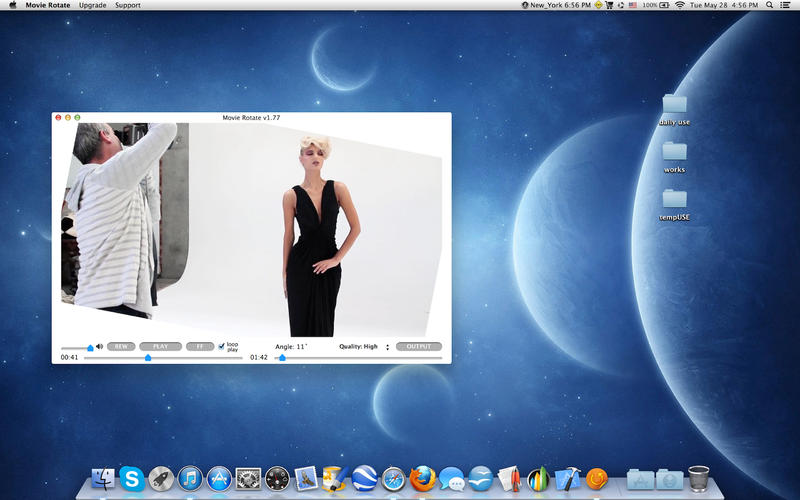Open the Applications folder stack in dock
The image size is (800, 500).
pyautogui.click(x=640, y=479)
